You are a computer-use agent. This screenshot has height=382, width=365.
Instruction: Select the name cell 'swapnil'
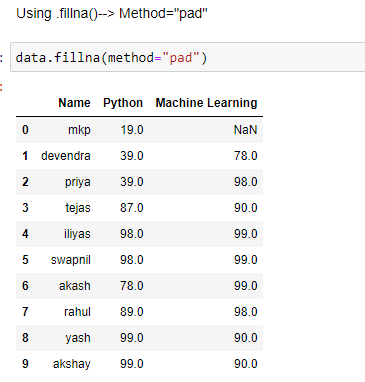pos(70,260)
